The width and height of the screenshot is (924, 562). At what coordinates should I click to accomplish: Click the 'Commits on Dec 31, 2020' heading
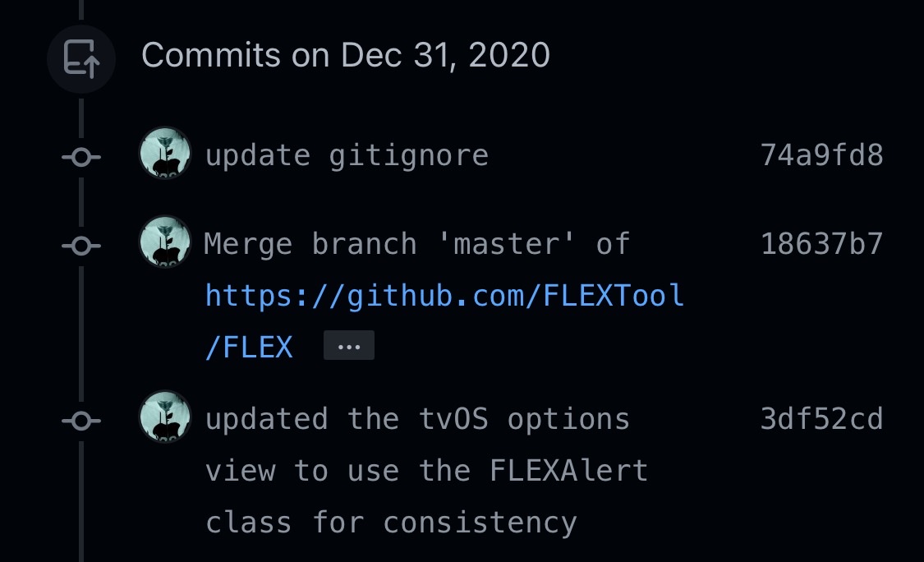pyautogui.click(x=345, y=55)
